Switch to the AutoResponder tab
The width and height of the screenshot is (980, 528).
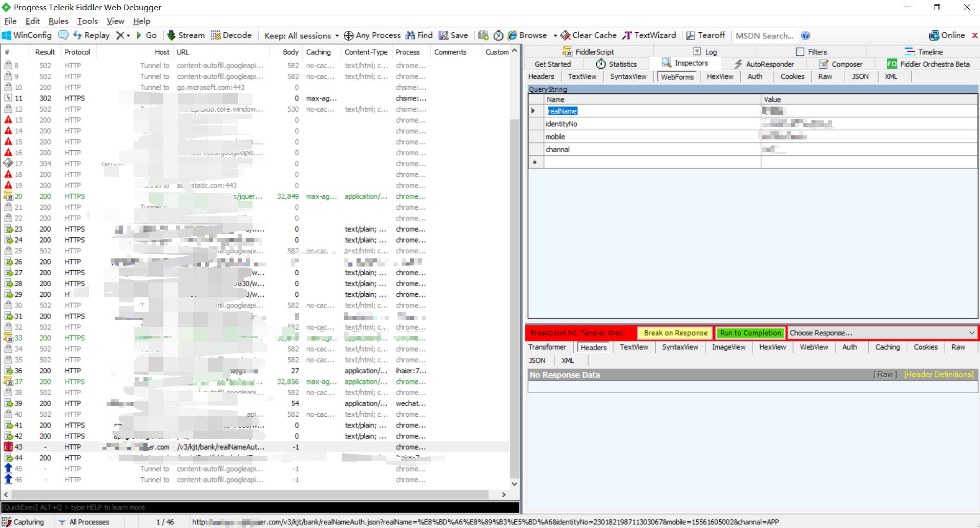click(x=764, y=64)
